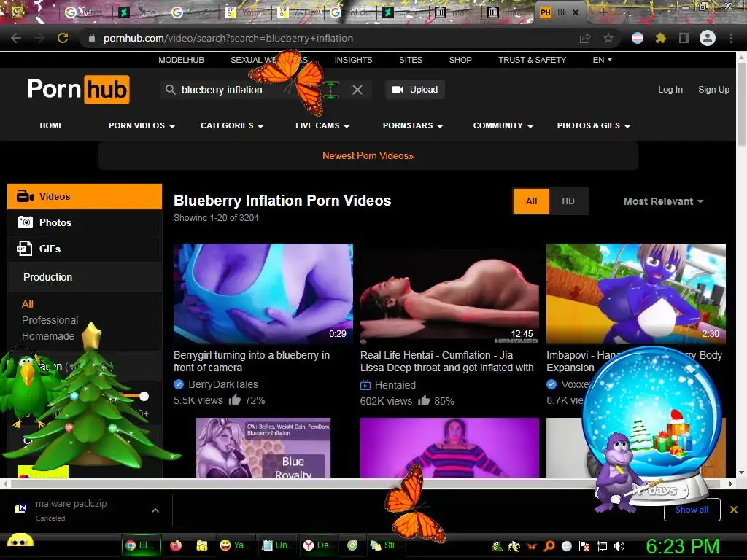Select Professional production filter
This screenshot has height=560, width=747.
50,320
